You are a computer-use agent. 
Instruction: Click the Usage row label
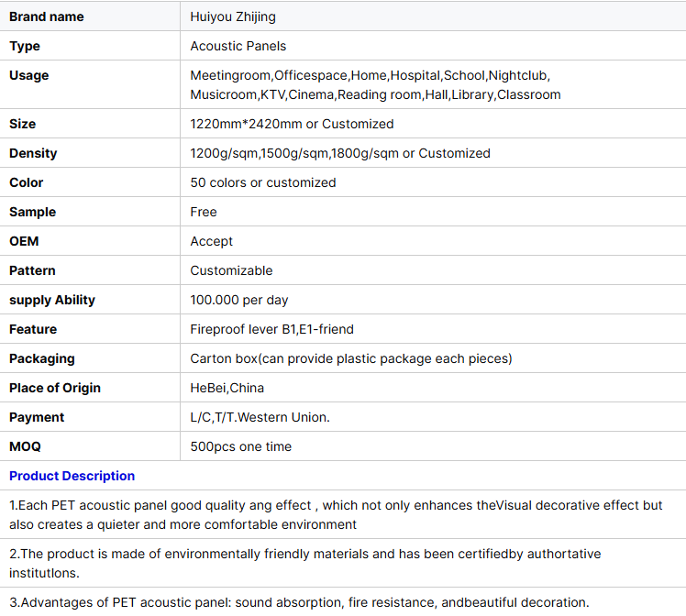point(29,75)
